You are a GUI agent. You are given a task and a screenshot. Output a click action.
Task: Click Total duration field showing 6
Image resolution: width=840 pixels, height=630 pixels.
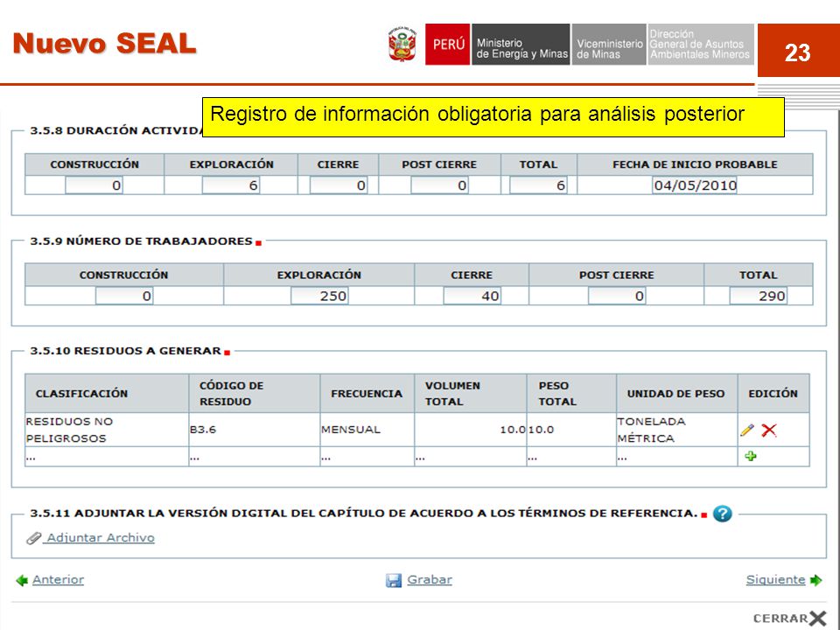coord(538,185)
